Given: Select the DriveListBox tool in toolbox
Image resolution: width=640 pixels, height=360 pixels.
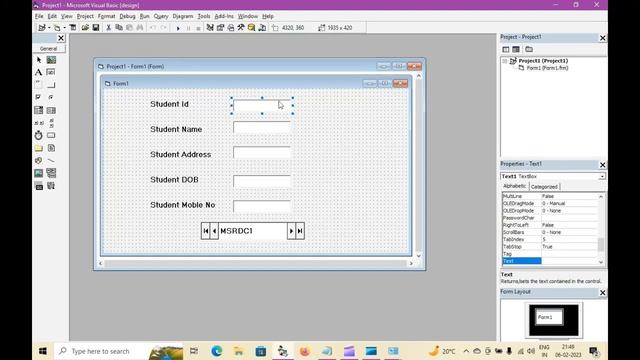Looking at the screenshot, I should [51, 135].
